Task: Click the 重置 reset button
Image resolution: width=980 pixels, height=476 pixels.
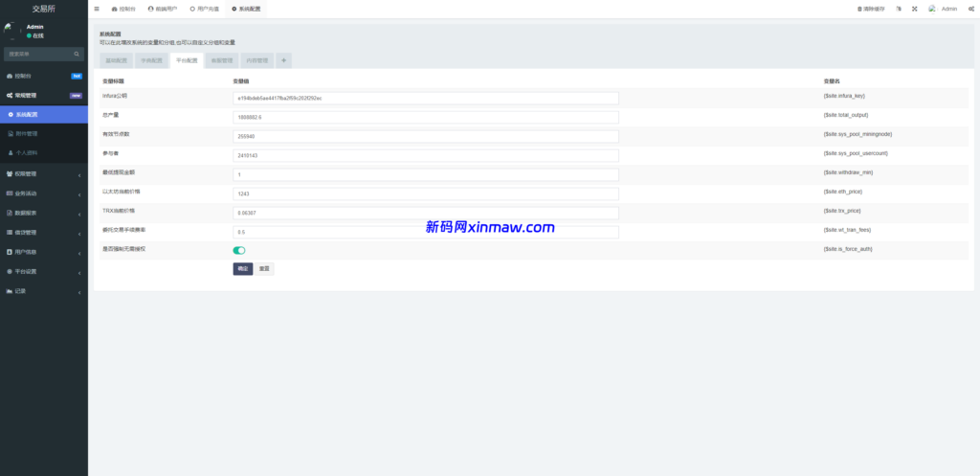Action: click(x=264, y=269)
